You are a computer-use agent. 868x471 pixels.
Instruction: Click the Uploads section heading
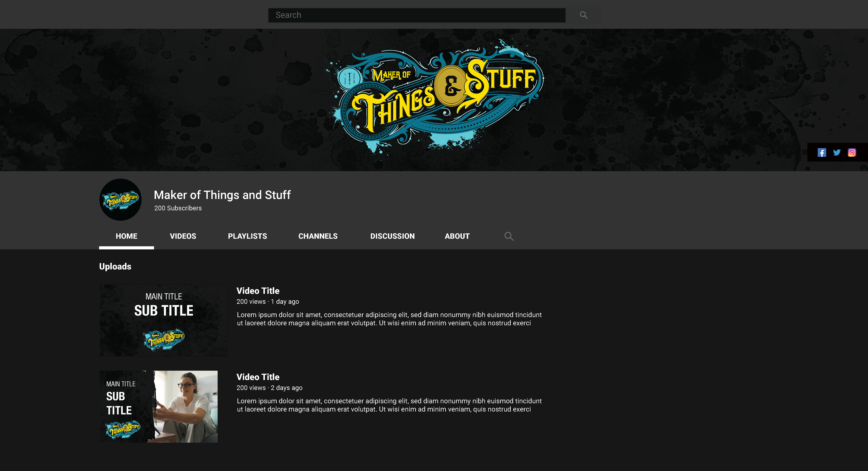[x=115, y=266]
